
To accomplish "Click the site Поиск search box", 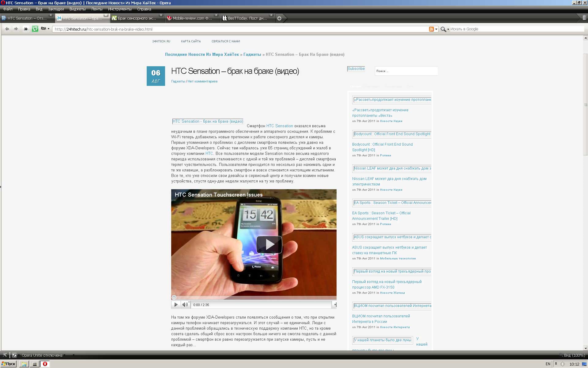I will click(406, 71).
